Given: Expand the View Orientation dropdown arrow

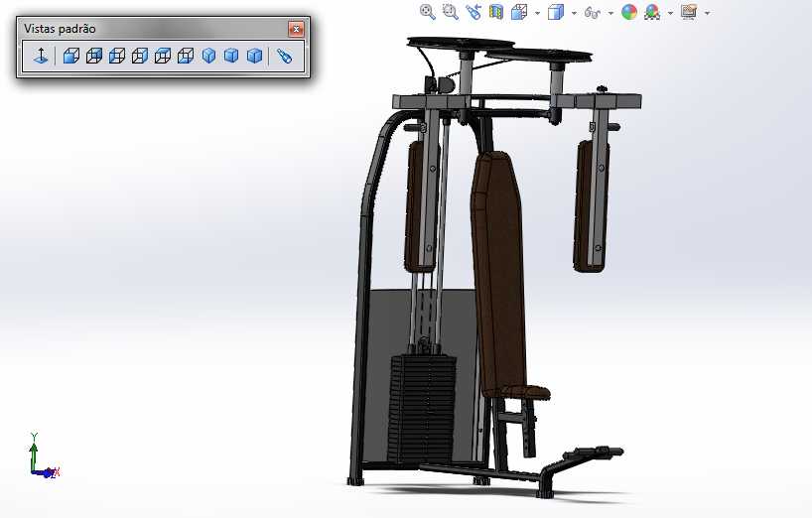Looking at the screenshot, I should point(537,13).
